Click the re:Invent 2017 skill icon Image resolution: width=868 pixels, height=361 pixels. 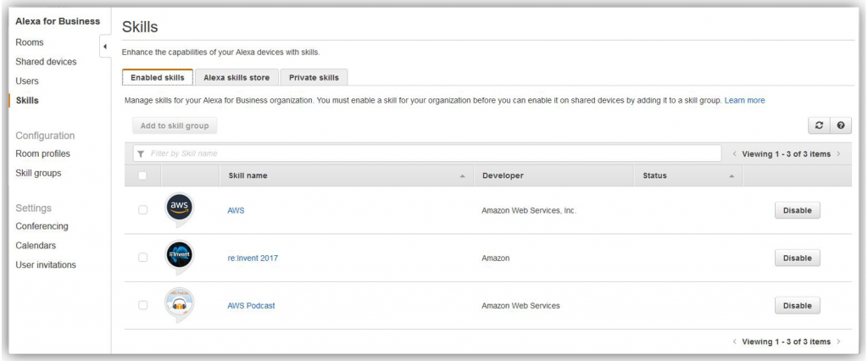pyautogui.click(x=179, y=256)
